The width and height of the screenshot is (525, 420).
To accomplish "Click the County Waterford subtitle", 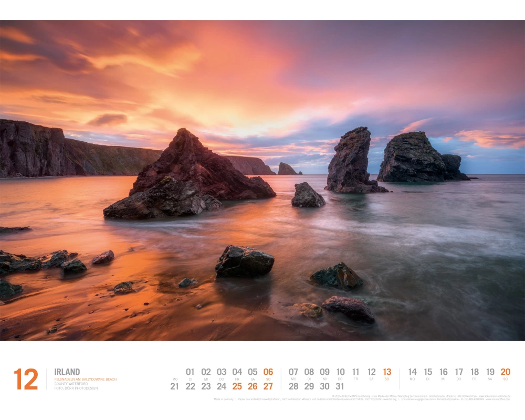I will tap(71, 384).
